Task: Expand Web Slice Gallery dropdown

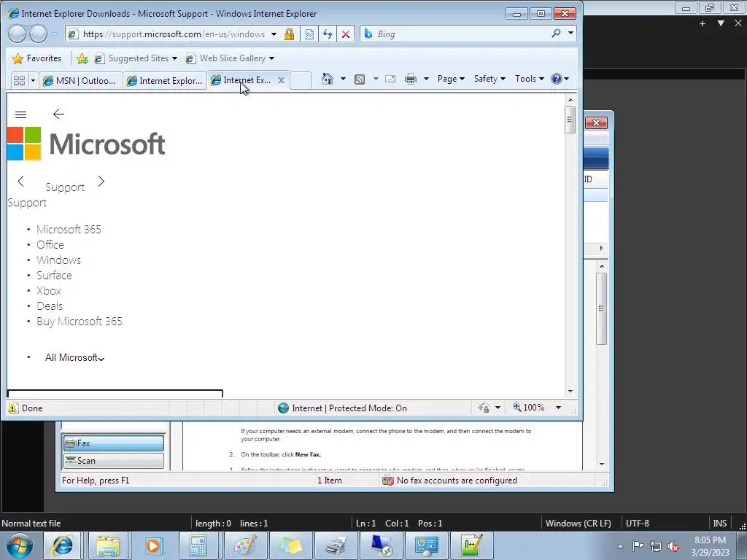Action: click(x=271, y=58)
